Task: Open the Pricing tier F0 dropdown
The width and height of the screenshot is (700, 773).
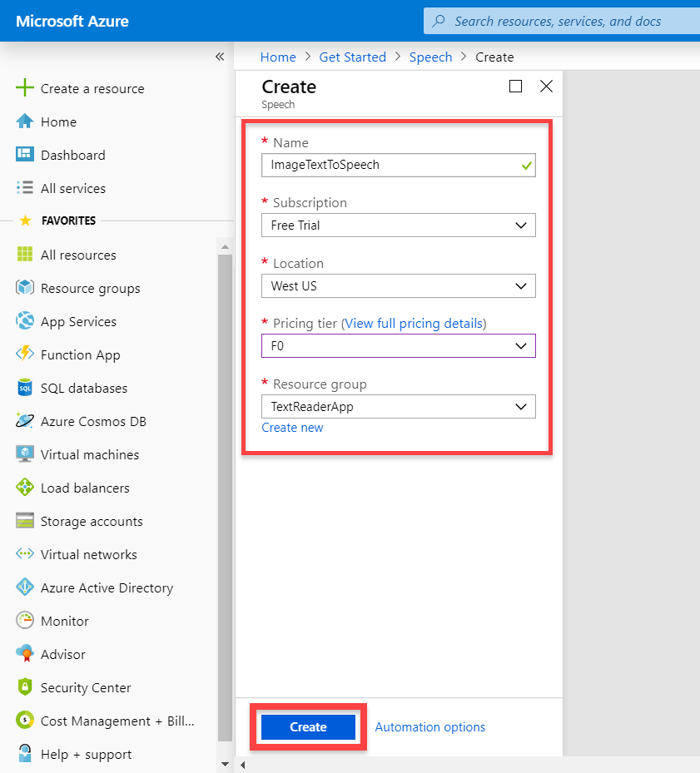Action: click(x=398, y=346)
